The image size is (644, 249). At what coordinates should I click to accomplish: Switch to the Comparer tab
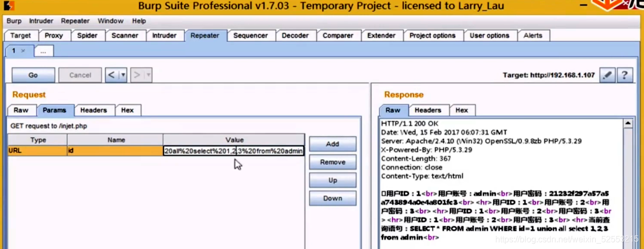point(338,35)
